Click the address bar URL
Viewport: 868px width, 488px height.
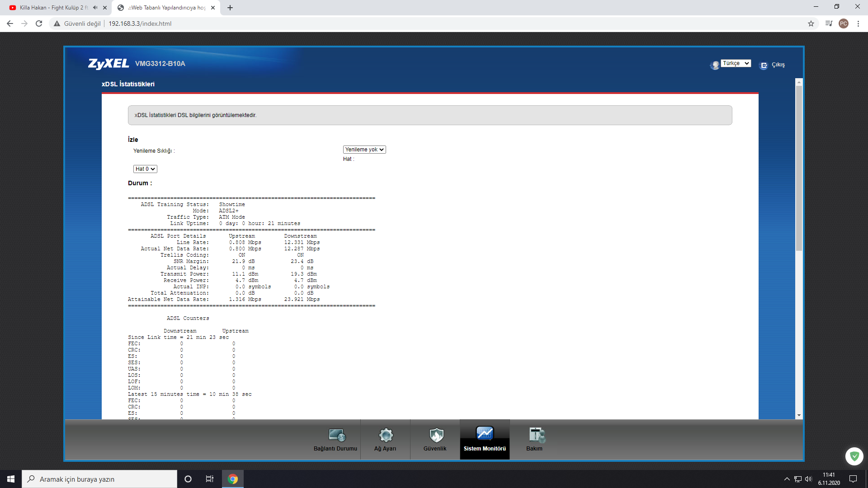140,23
